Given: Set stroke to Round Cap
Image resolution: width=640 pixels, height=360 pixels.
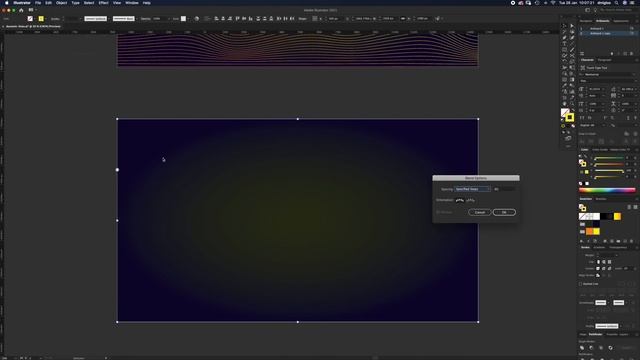Looking at the screenshot, I should pyautogui.click(x=604, y=262).
